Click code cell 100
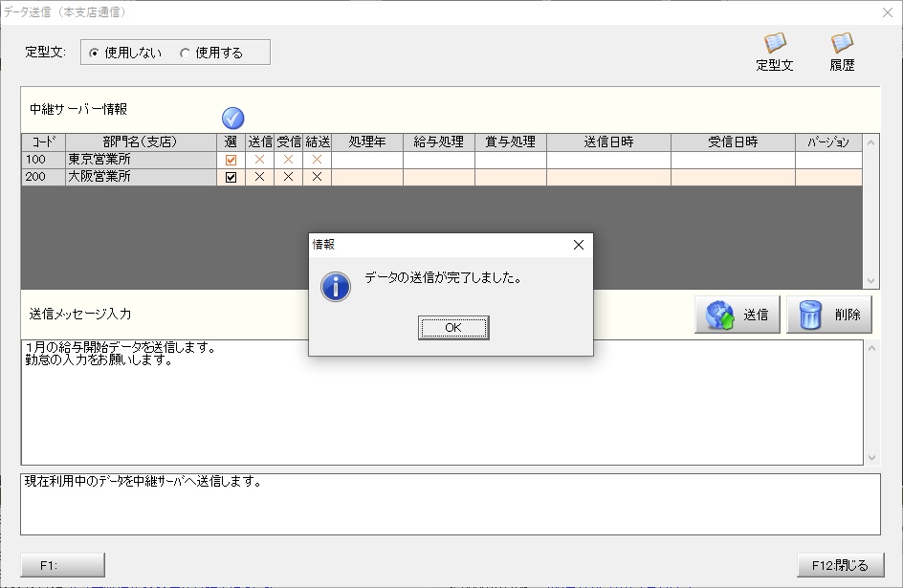The height and width of the screenshot is (588, 903). 44,160
